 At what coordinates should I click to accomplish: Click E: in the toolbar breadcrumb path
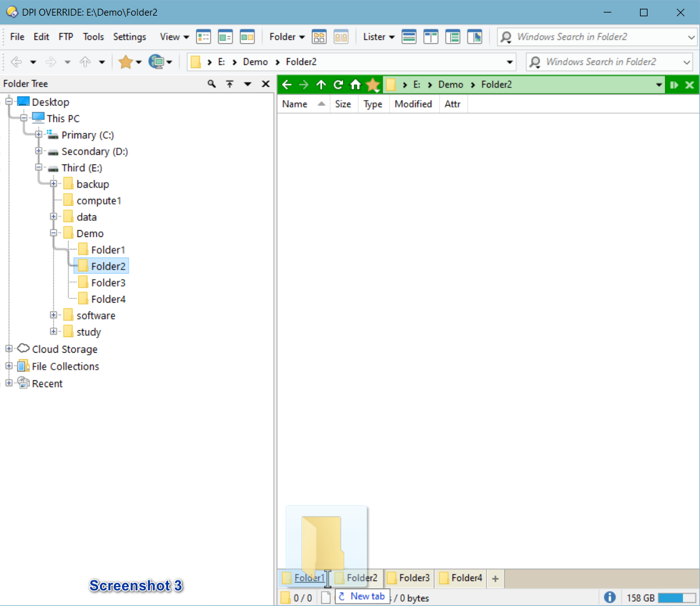[221, 62]
